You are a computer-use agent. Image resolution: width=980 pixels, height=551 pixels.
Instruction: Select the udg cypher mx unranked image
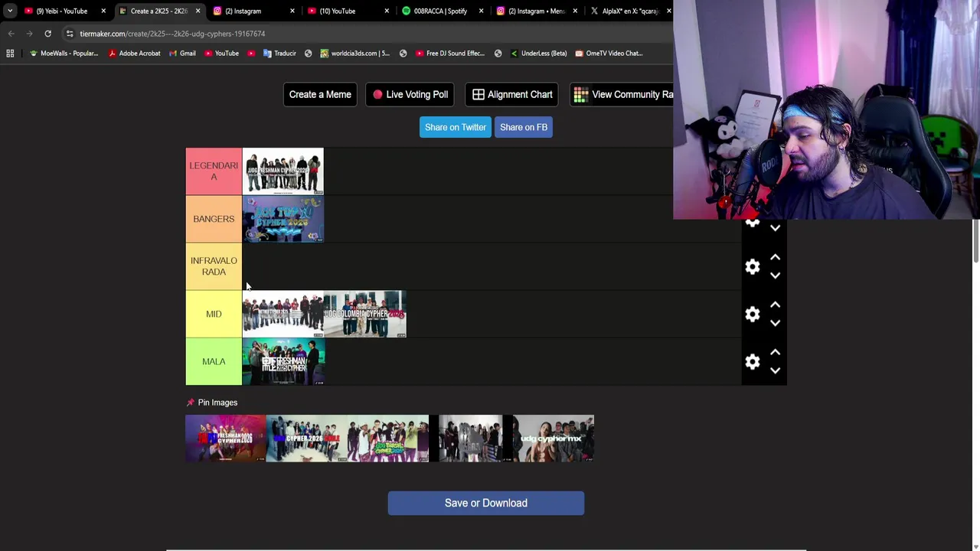(x=553, y=439)
